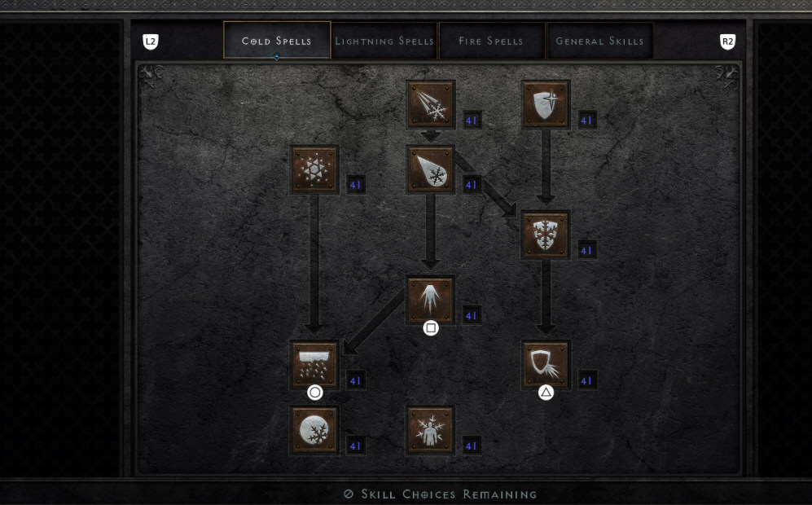Choose the Frost Nova skill icon
Screen dimensions: 812x505
(x=315, y=169)
